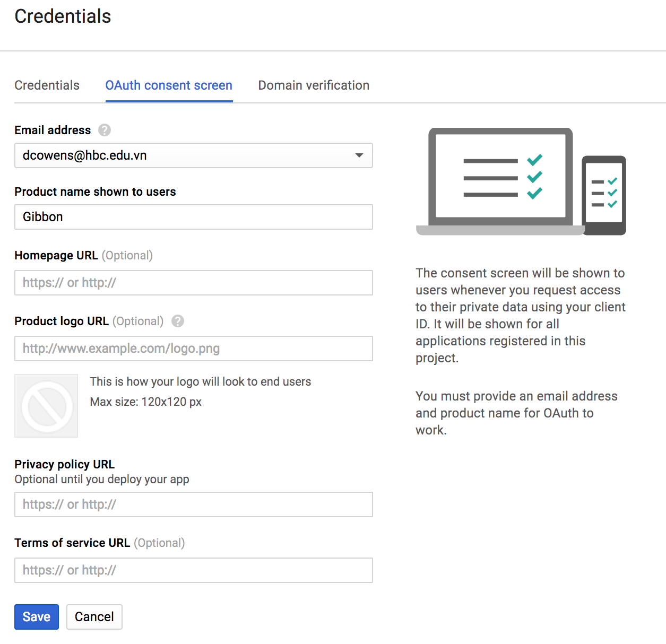This screenshot has height=644, width=666.
Task: Click the logo preview placeholder thumbnail
Action: 46,406
